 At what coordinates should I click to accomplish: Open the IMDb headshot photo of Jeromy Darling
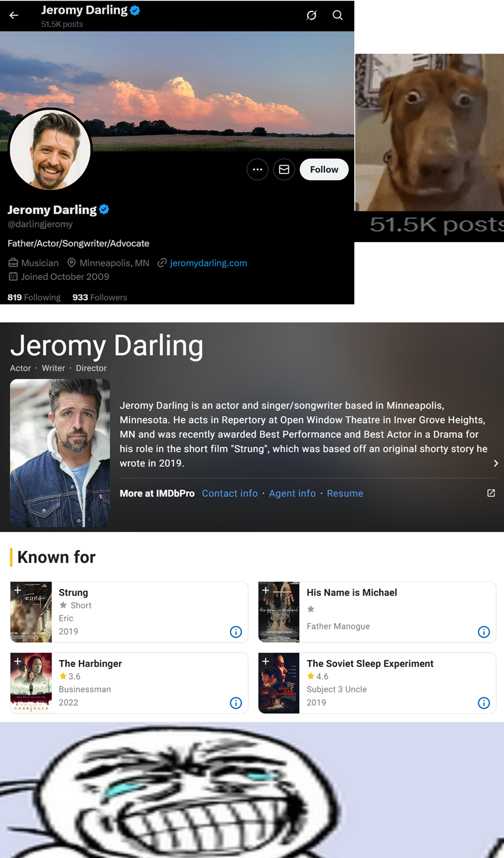pos(60,453)
